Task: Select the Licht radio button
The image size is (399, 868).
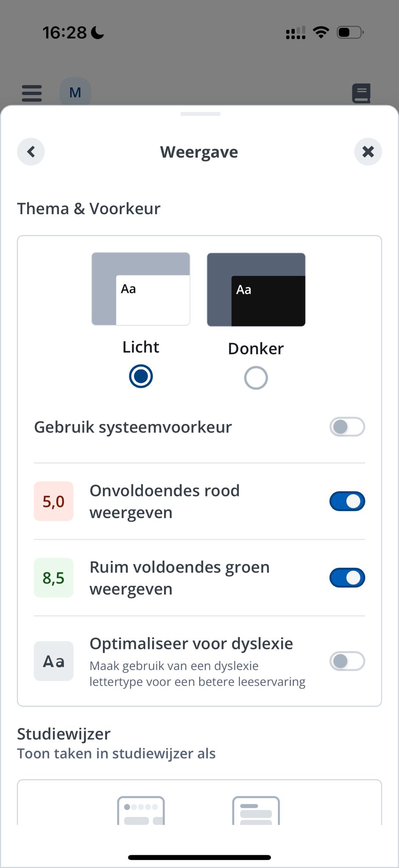Action: coord(141,376)
